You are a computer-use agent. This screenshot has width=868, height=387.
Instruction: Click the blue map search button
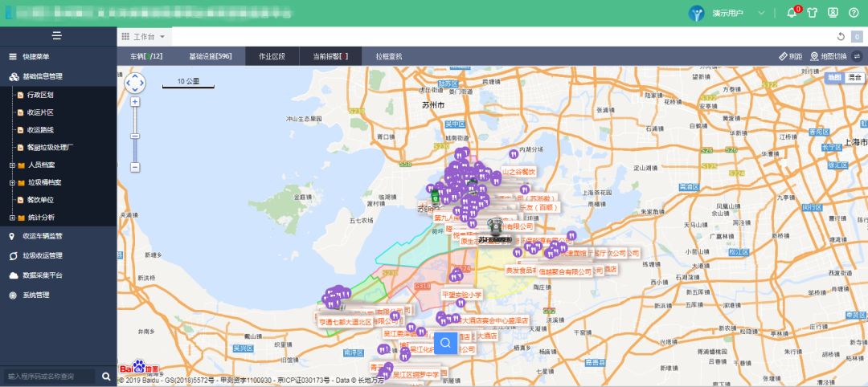click(x=446, y=343)
